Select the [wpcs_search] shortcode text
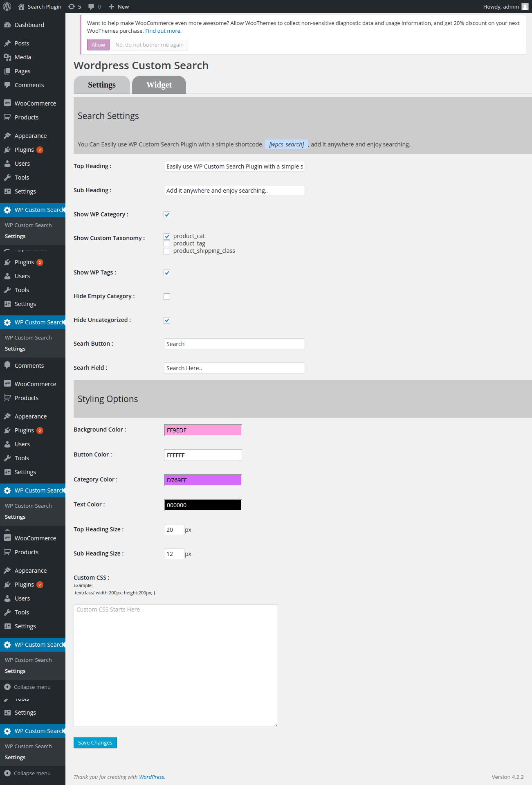 (x=286, y=144)
